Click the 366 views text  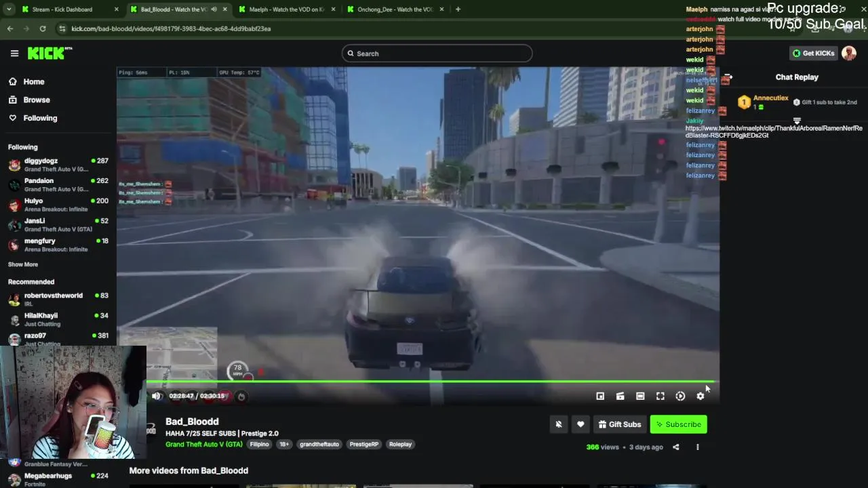602,447
